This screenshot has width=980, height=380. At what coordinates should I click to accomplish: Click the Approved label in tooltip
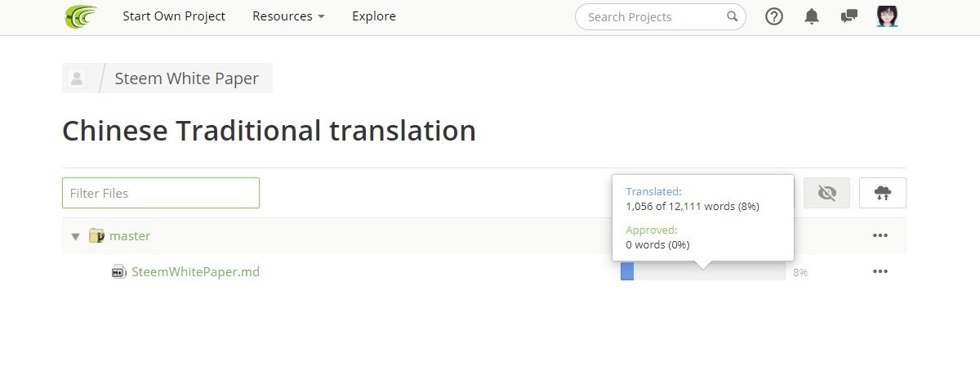tap(652, 230)
